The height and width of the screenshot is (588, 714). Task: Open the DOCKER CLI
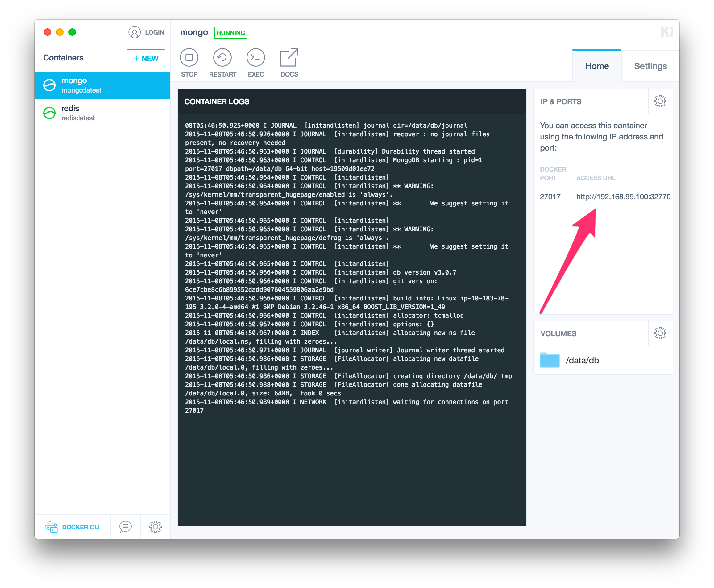click(73, 527)
